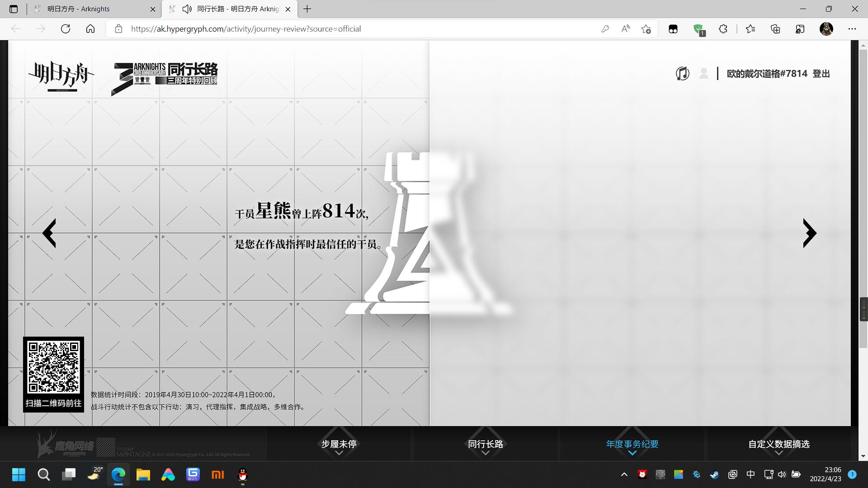Viewport: 868px width, 488px height.
Task: Open Windows taskbar search
Action: pos(43,474)
